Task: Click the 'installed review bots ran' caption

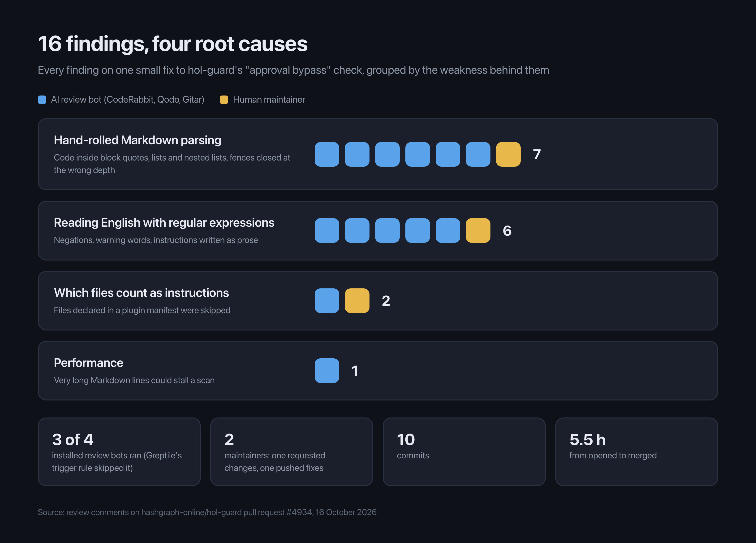Action: (117, 462)
